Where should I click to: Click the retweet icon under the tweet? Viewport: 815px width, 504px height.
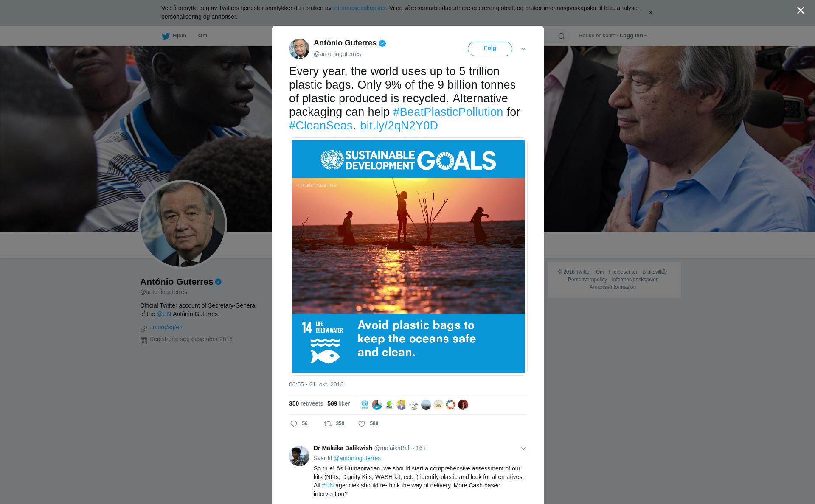(328, 424)
